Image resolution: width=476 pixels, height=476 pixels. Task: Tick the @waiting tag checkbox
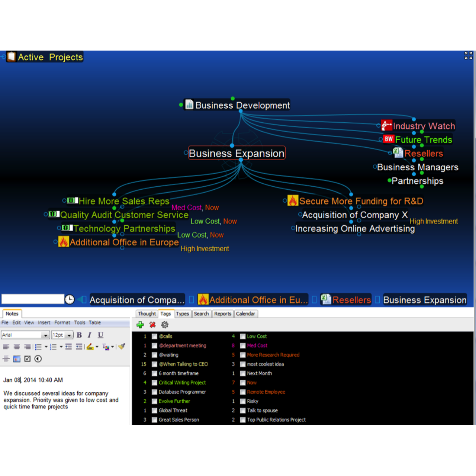pos(154,355)
